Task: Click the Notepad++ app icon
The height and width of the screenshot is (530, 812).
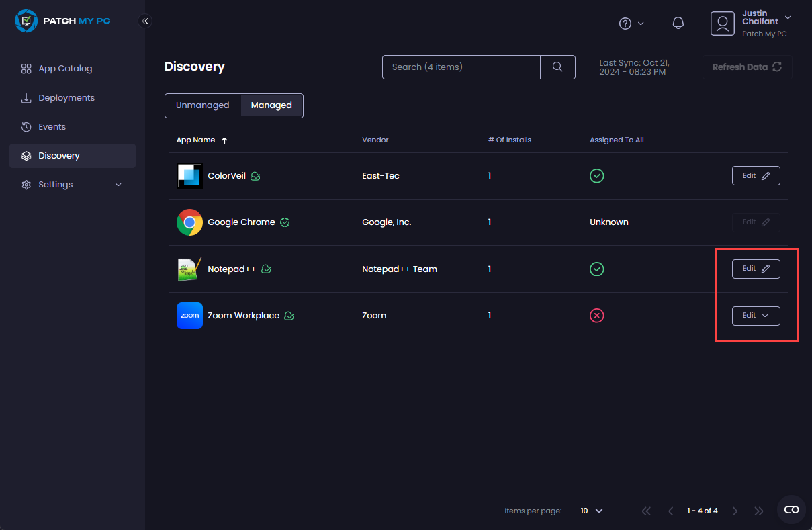Action: pyautogui.click(x=189, y=269)
